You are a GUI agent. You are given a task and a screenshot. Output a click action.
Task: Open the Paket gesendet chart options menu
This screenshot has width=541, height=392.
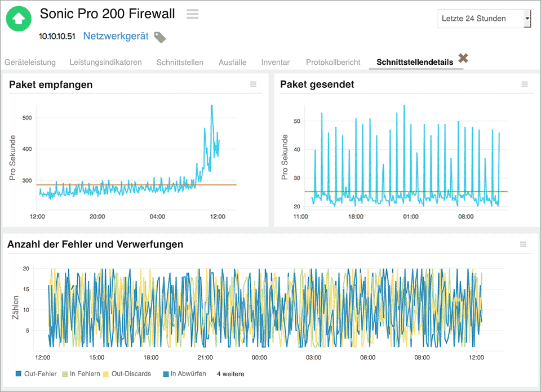(525, 84)
